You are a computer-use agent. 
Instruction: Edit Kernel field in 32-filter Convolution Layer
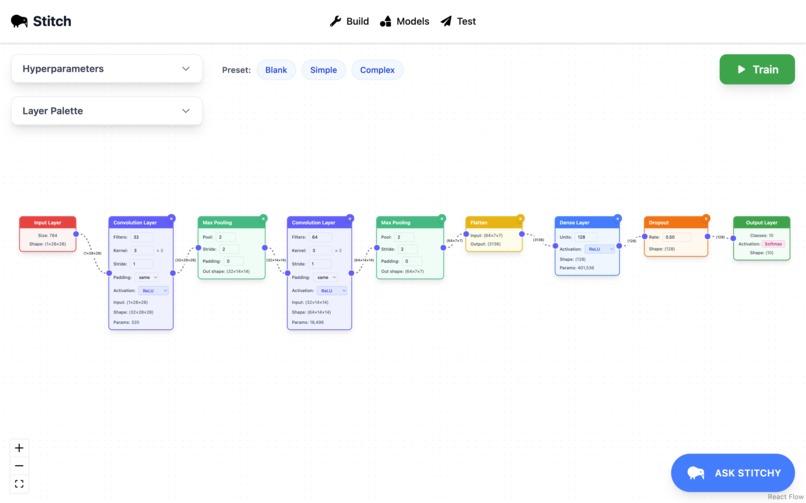[142, 251]
